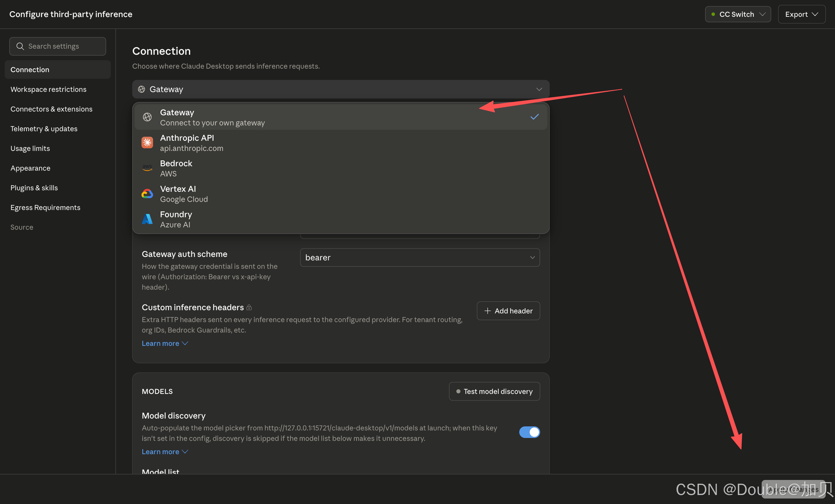Open Usage limits section
The image size is (835, 504).
point(58,148)
